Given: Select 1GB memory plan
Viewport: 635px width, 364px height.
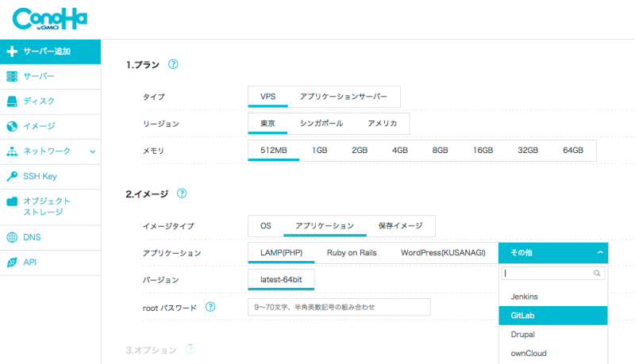Looking at the screenshot, I should point(320,151).
